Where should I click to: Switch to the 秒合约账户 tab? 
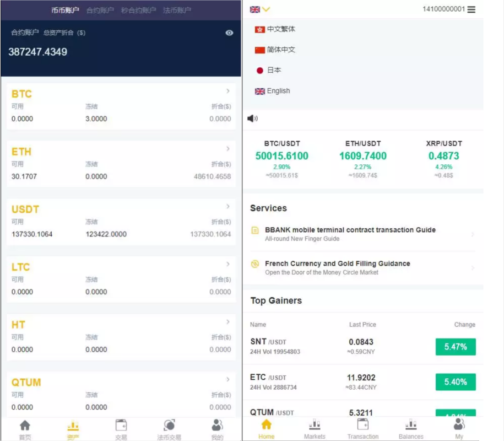[139, 10]
